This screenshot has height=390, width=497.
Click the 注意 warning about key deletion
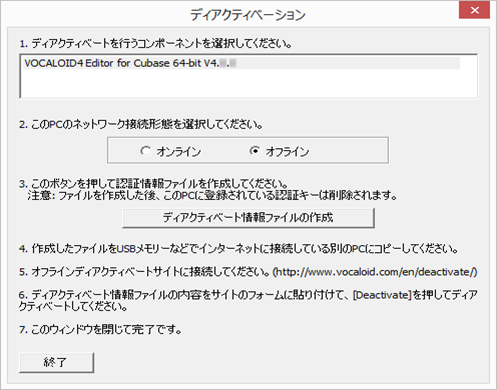(212, 195)
